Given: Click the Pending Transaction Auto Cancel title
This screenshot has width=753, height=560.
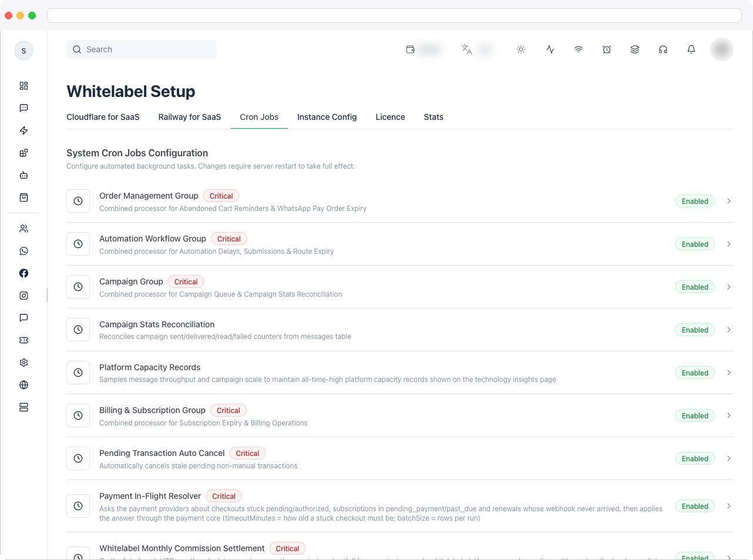Looking at the screenshot, I should (x=162, y=453).
